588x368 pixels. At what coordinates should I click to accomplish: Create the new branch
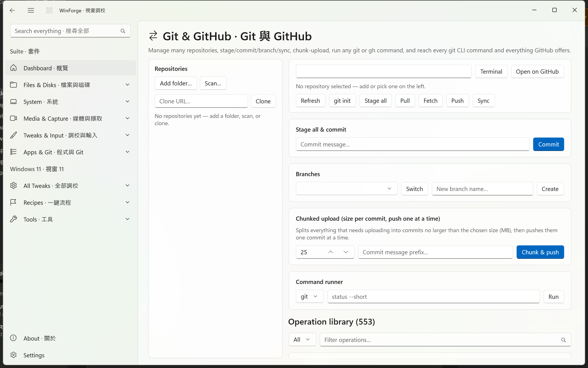(x=550, y=189)
